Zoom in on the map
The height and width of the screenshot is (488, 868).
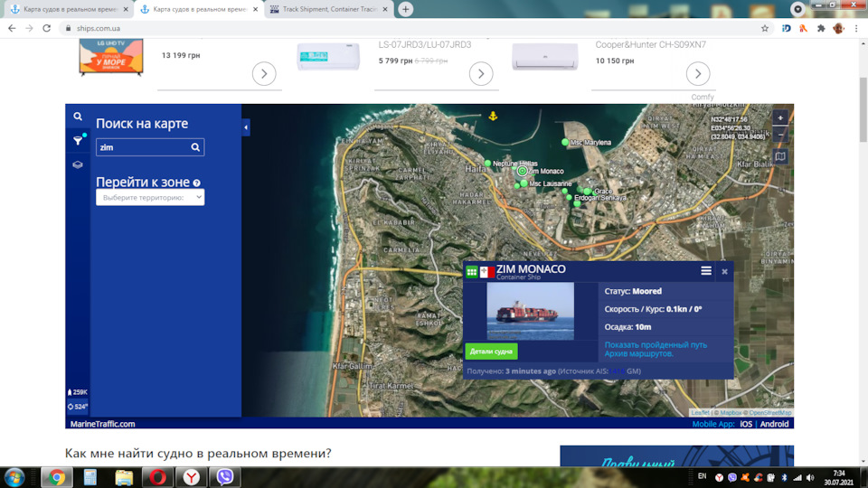coord(780,117)
